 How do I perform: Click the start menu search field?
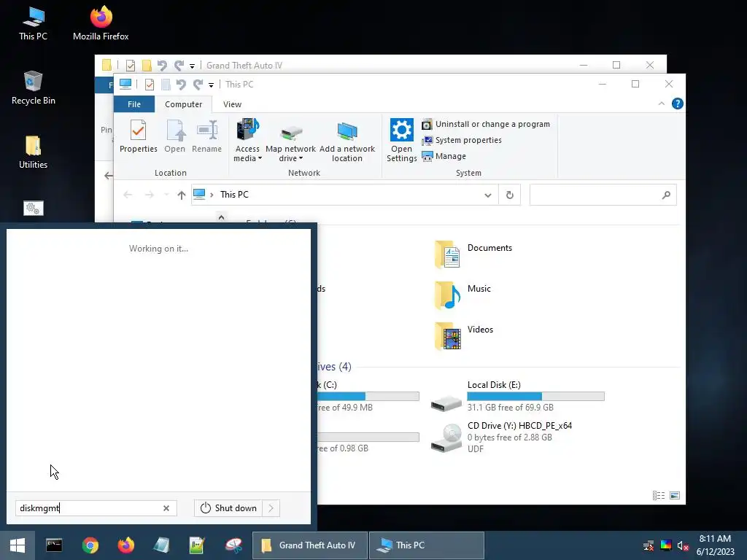[x=96, y=508]
